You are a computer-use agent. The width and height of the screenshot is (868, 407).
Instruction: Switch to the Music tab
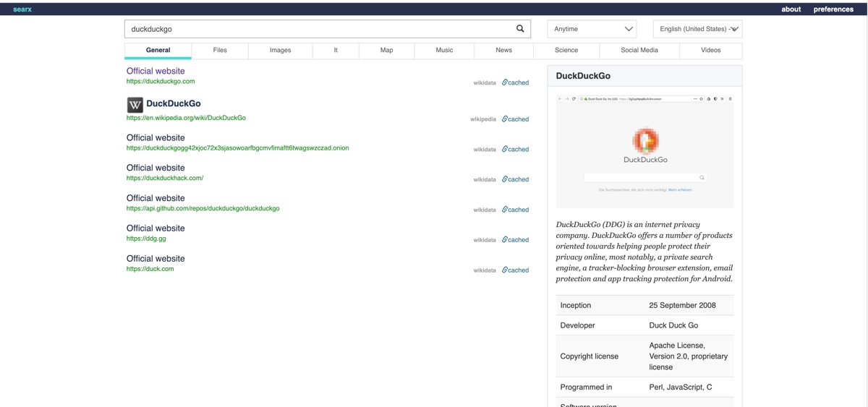[444, 51]
